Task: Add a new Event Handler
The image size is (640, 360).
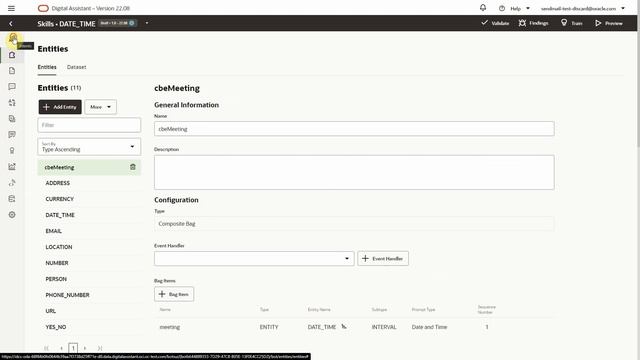Action: 383,258
